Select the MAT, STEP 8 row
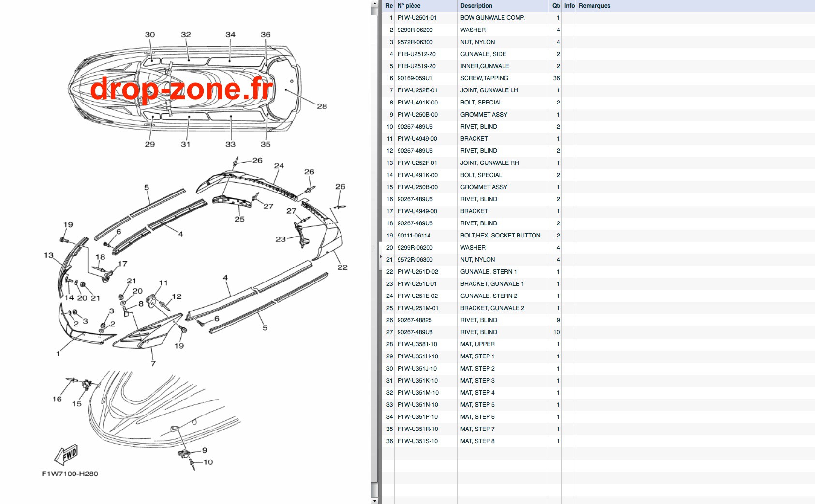Screen dimensions: 815x504 pyautogui.click(x=598, y=441)
